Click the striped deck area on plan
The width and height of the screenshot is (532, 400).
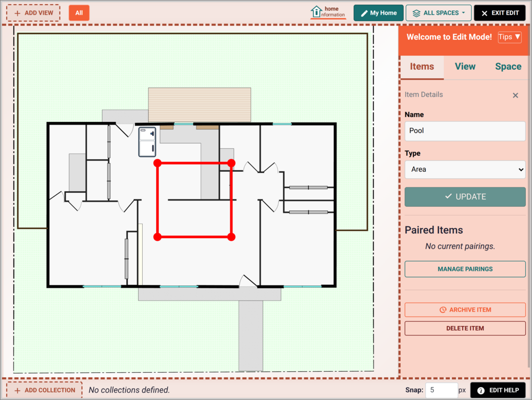tap(200, 105)
